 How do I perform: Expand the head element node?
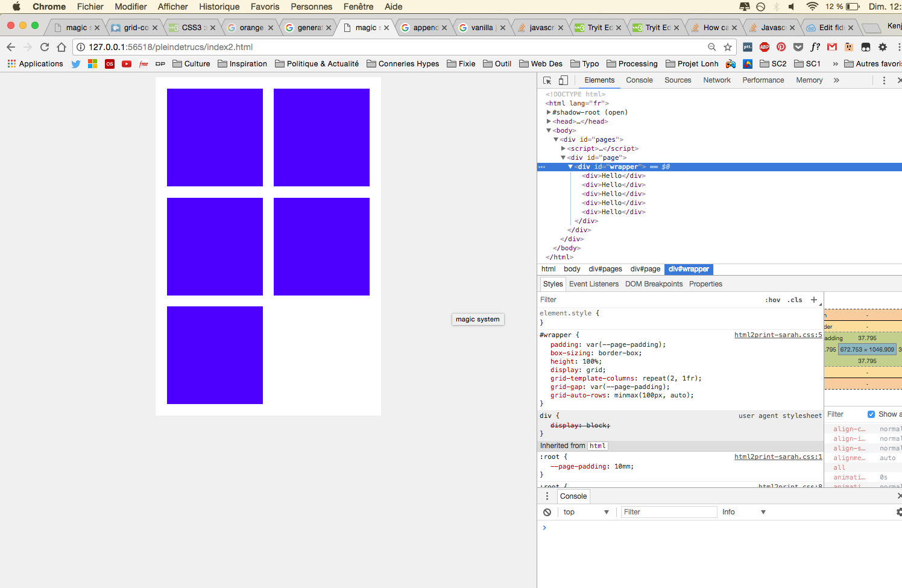tap(549, 121)
